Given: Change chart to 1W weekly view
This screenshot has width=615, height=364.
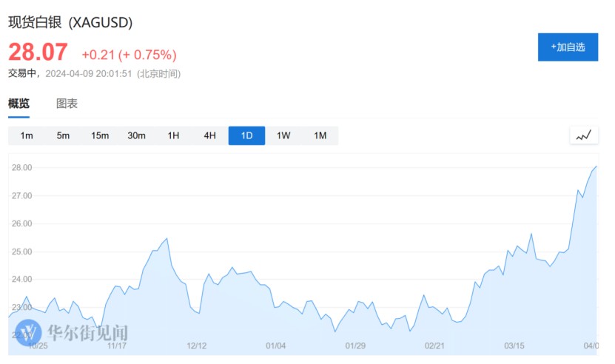Looking at the screenshot, I should (x=283, y=135).
